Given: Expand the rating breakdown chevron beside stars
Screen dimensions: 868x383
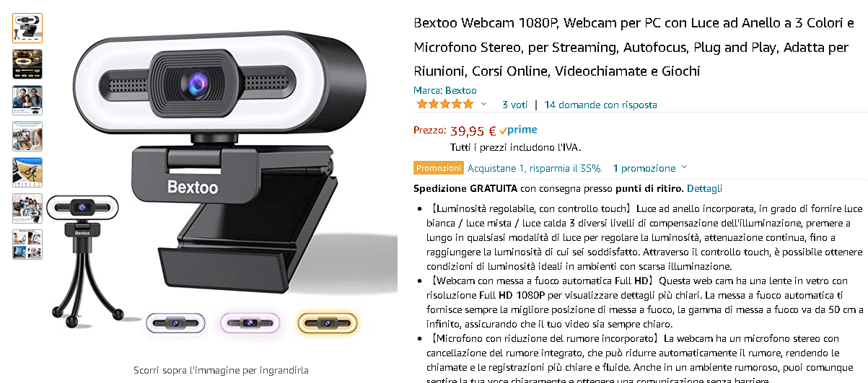Looking at the screenshot, I should (483, 105).
